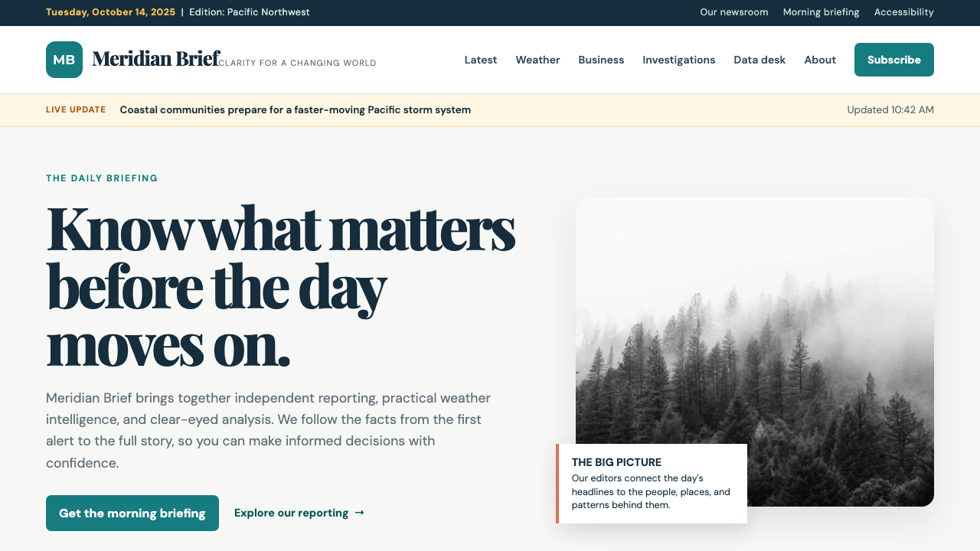Click the Tuesday, October 14, 2025 date

click(110, 12)
